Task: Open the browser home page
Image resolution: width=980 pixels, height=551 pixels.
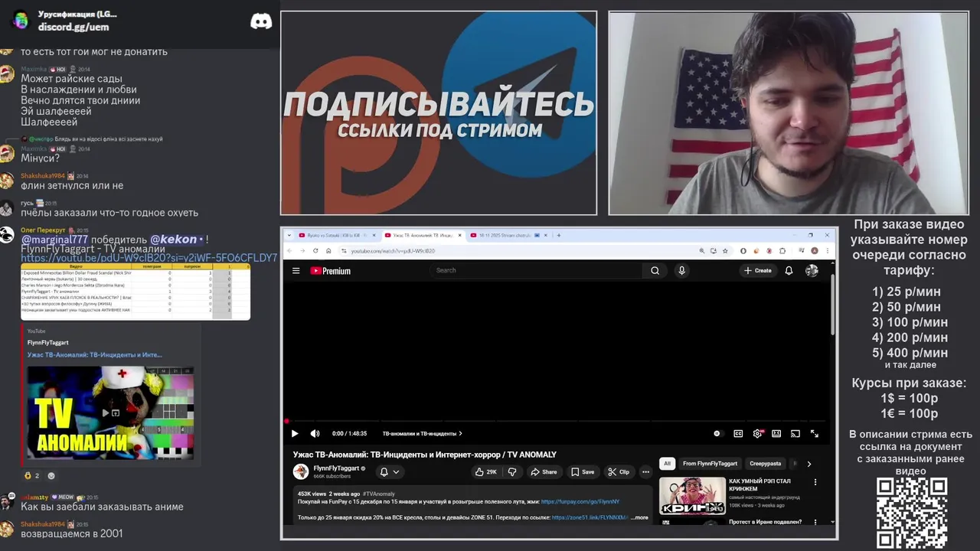Action: (328, 251)
